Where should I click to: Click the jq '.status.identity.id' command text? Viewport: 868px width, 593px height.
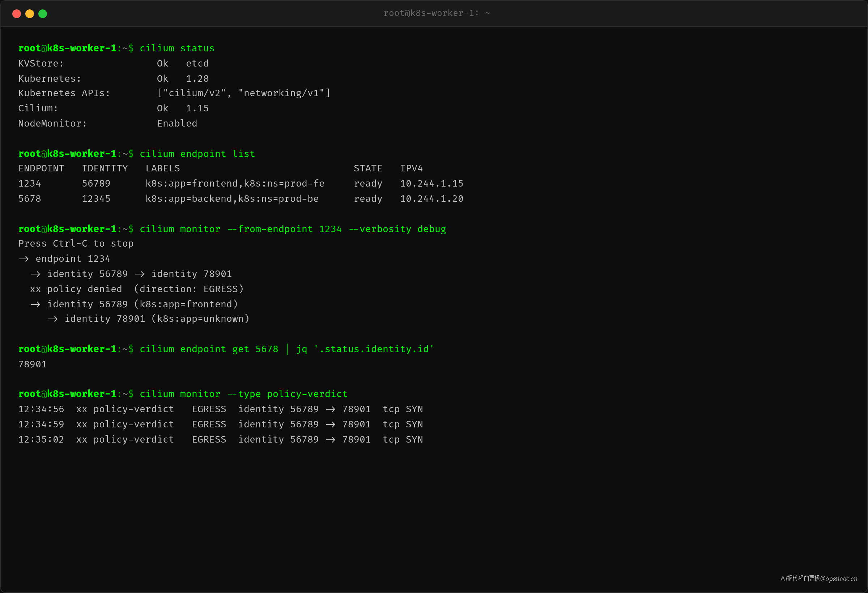tap(365, 349)
